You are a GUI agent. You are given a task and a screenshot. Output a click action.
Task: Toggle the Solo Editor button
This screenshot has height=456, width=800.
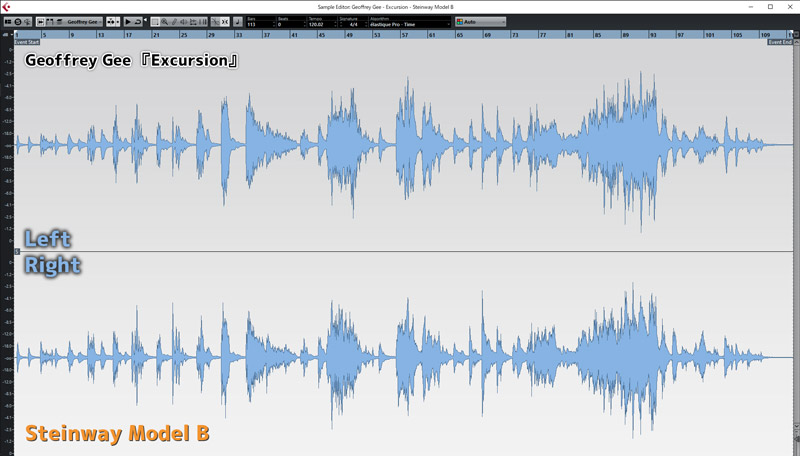point(17,22)
